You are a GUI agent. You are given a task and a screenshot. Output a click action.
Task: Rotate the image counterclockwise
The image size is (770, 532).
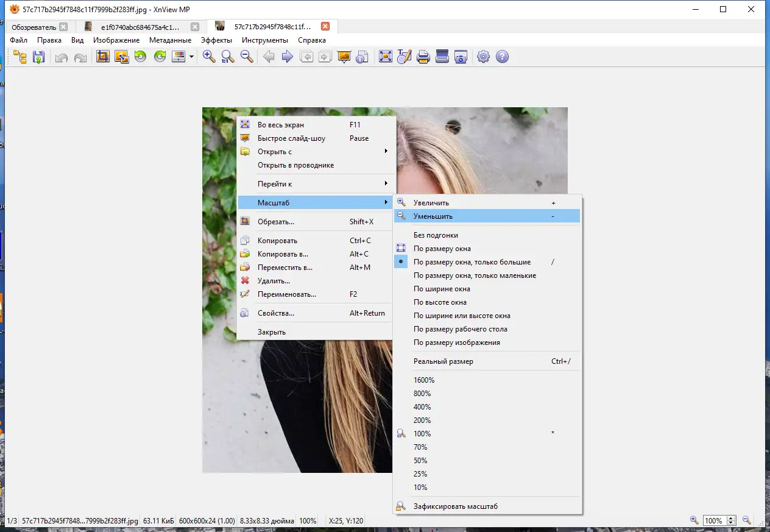point(140,56)
